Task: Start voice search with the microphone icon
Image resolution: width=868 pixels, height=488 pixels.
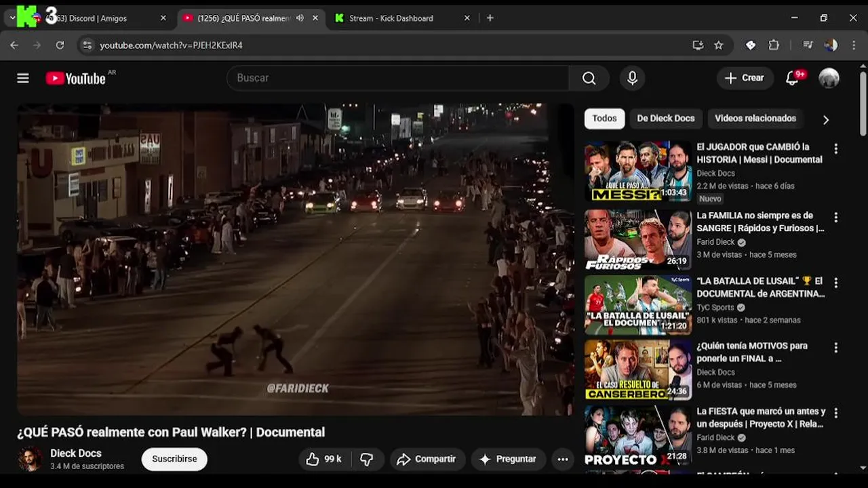Action: click(632, 78)
